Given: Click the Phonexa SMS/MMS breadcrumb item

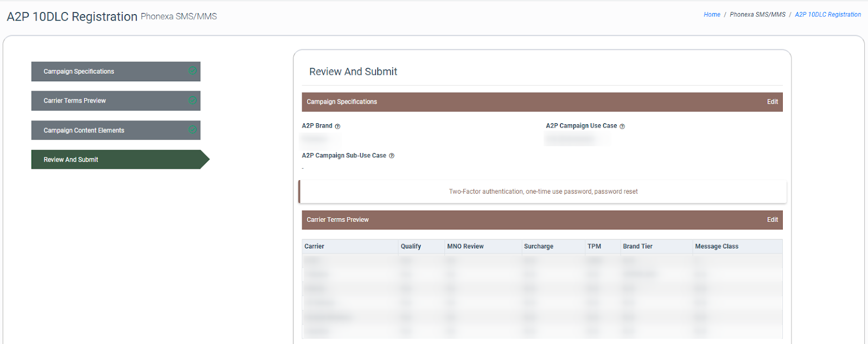Looking at the screenshot, I should point(757,15).
